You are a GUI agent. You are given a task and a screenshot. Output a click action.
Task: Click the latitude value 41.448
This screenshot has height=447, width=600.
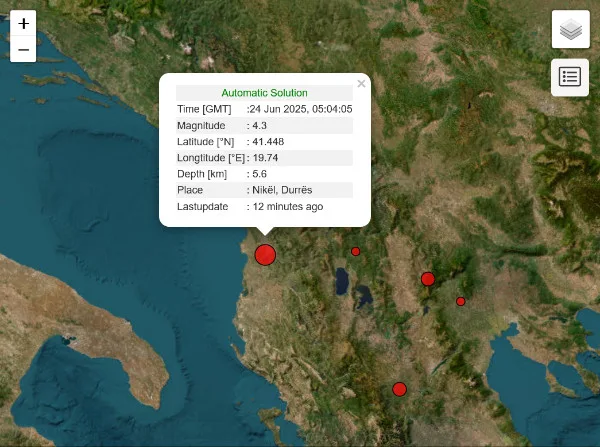(268, 142)
